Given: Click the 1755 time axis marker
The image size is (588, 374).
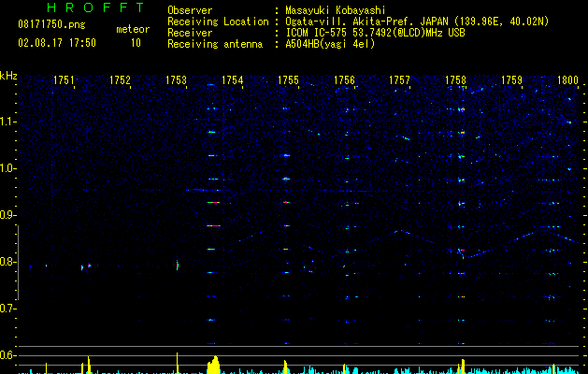Looking at the screenshot, I should 288,79.
